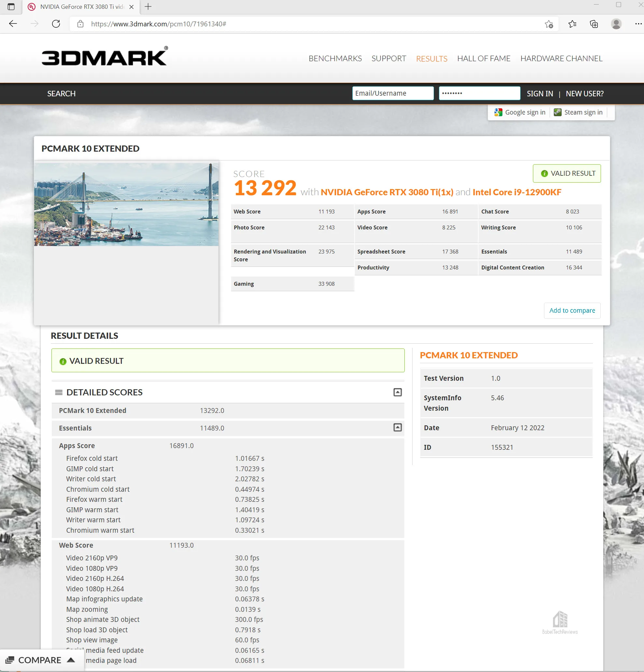Click the VALID RESULT badge at top right
Image resolution: width=644 pixels, height=672 pixels.
(x=567, y=173)
